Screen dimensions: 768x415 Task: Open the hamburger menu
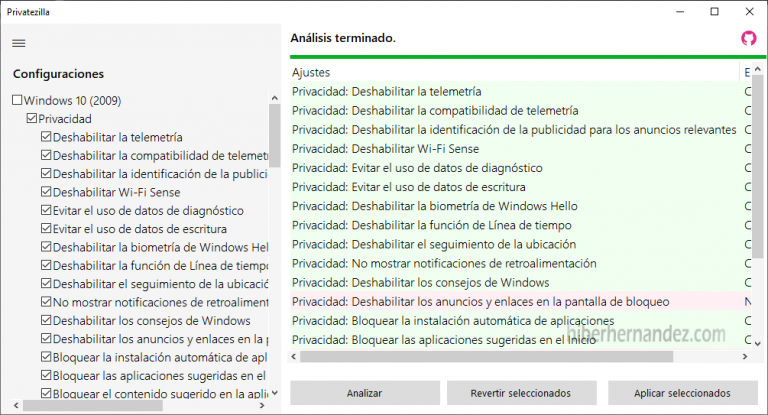(x=18, y=43)
